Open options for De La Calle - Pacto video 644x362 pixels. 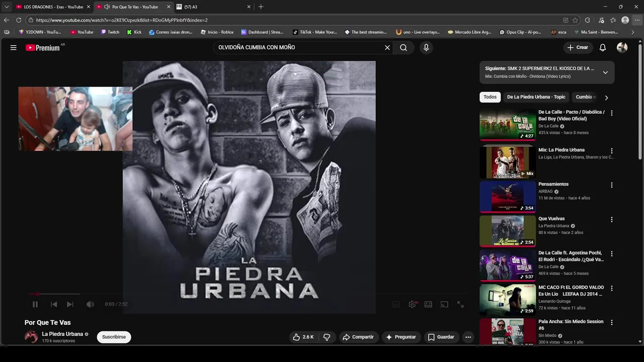tap(612, 113)
